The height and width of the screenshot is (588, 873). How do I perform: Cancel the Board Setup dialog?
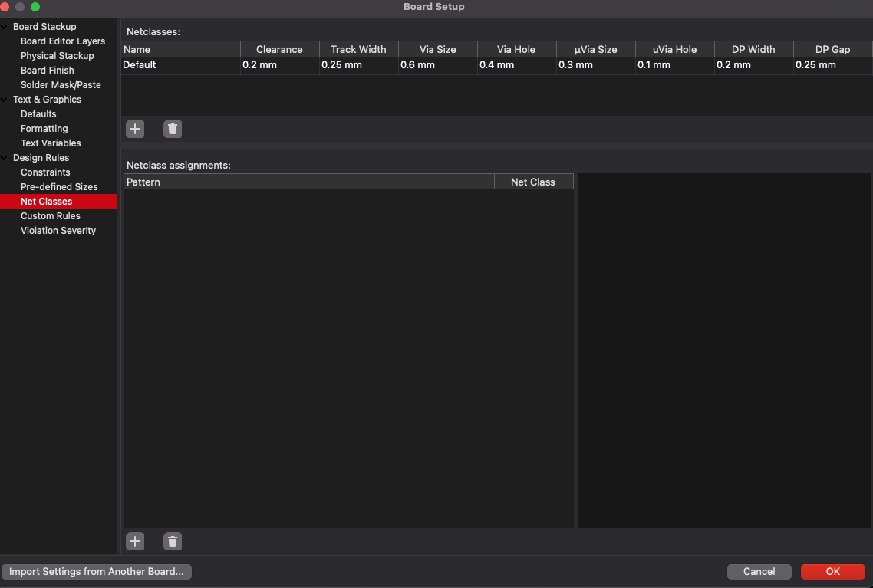pos(759,572)
